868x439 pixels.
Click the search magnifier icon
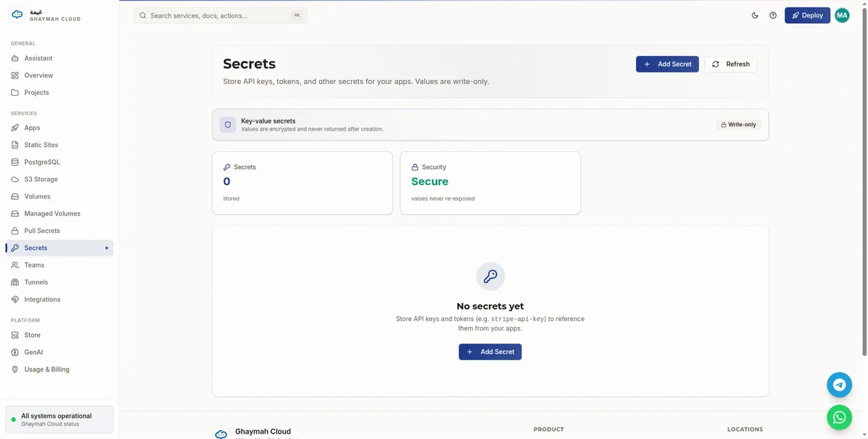pos(143,16)
